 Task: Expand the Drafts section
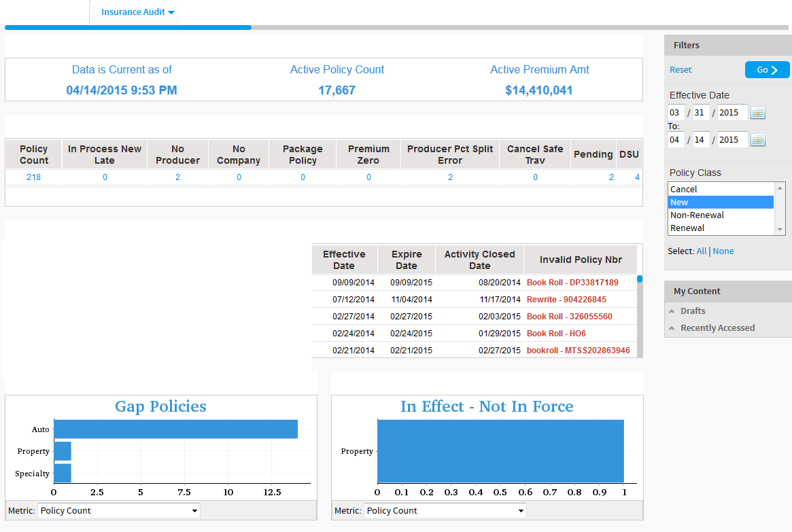pyautogui.click(x=693, y=311)
